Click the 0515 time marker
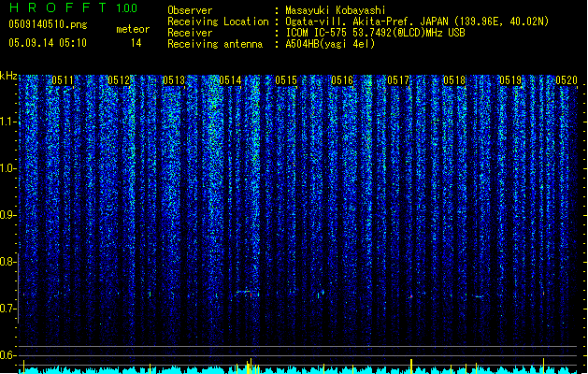 pyautogui.click(x=286, y=80)
